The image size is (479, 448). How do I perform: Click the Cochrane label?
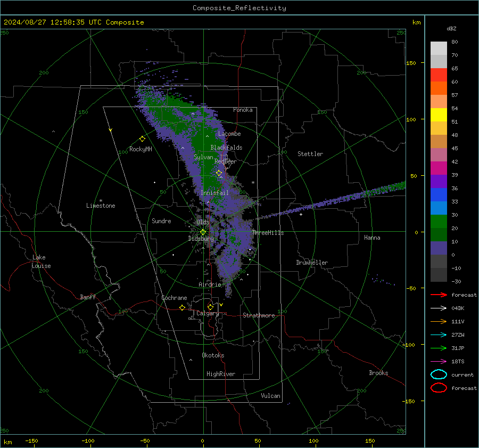tap(174, 298)
